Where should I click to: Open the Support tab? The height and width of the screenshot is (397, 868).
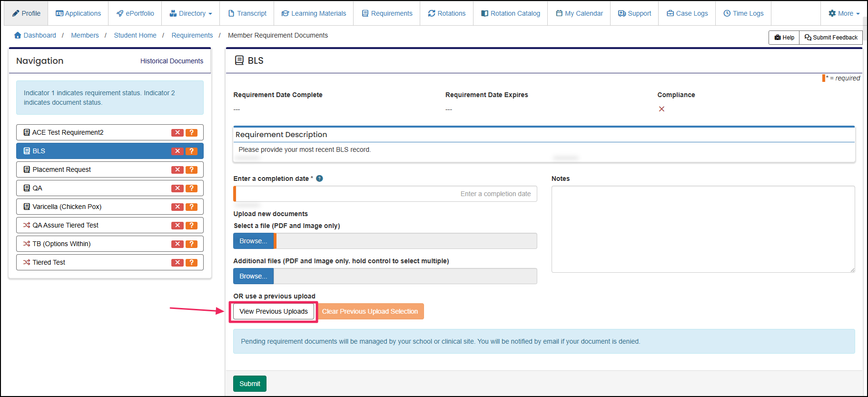(634, 13)
